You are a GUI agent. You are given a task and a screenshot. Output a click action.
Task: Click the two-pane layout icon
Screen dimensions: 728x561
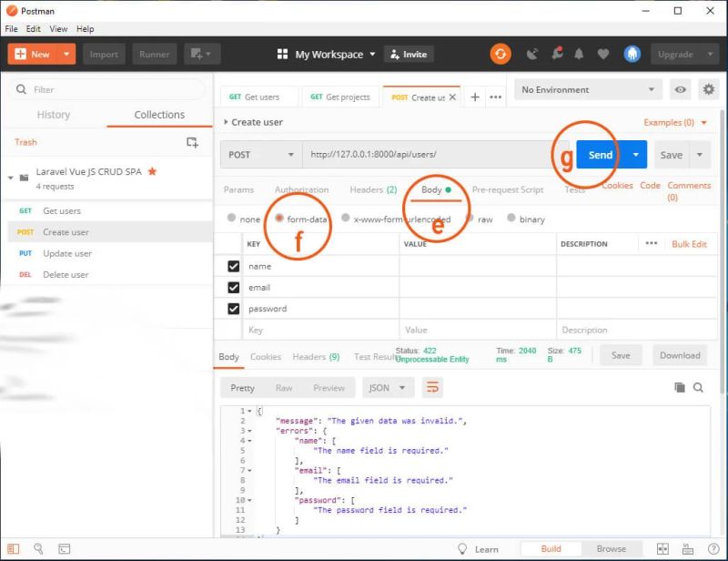pyautogui.click(x=662, y=549)
